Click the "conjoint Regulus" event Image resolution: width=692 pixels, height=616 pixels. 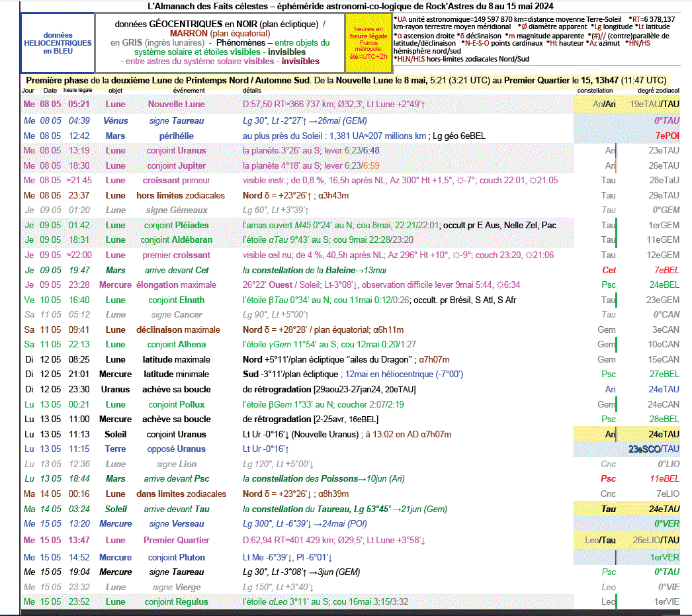[x=177, y=602]
